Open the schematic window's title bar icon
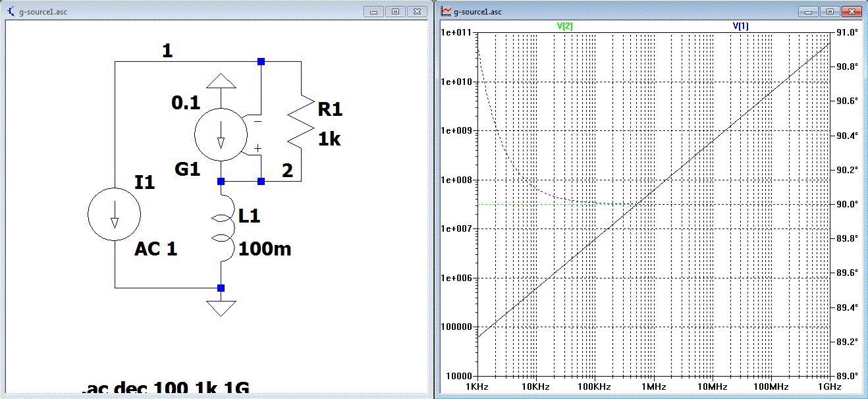This screenshot has width=868, height=399. point(11,11)
